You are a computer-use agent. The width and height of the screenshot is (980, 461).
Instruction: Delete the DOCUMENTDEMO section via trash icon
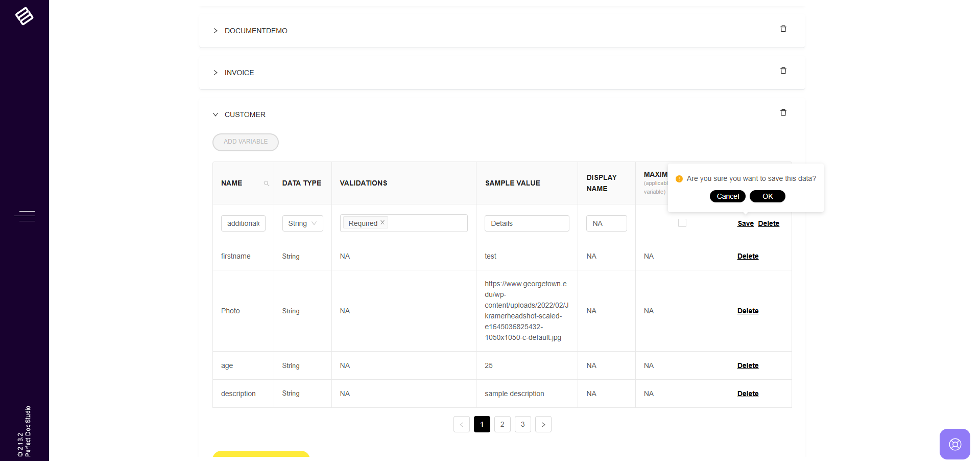[783, 29]
